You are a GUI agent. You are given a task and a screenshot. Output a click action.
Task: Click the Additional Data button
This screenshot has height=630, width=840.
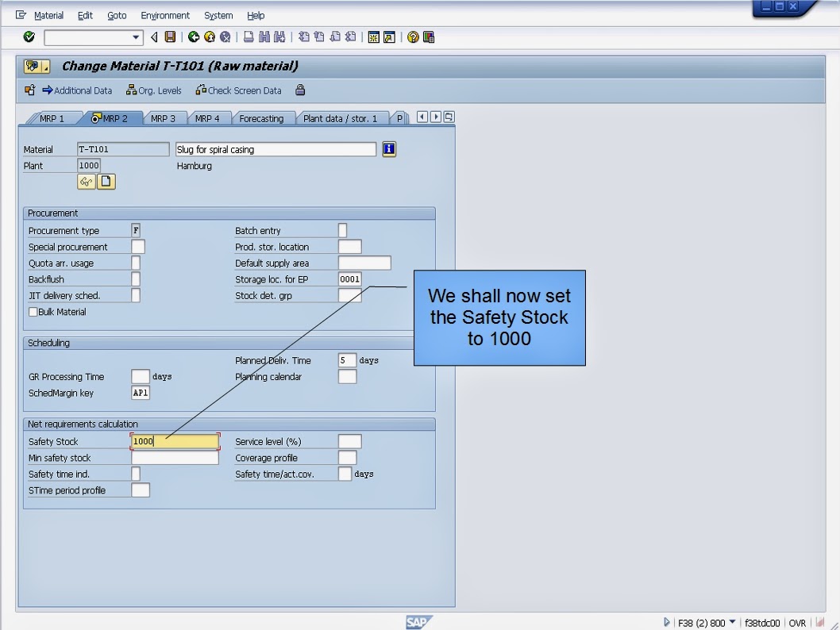tap(75, 90)
